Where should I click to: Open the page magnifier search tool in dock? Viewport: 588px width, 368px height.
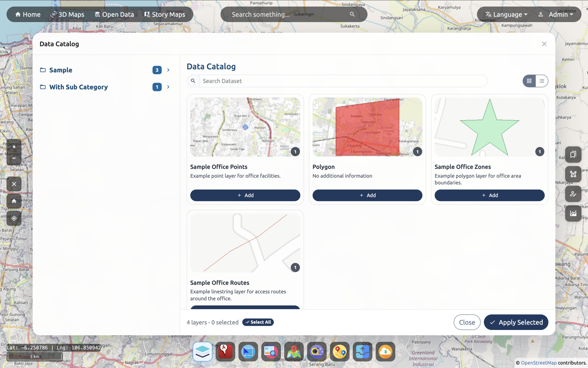271,351
